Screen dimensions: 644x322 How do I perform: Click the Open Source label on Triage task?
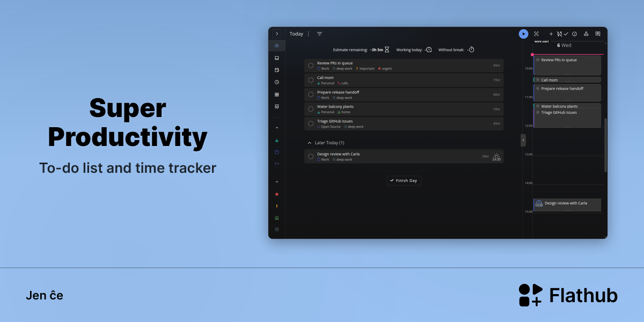[329, 127]
